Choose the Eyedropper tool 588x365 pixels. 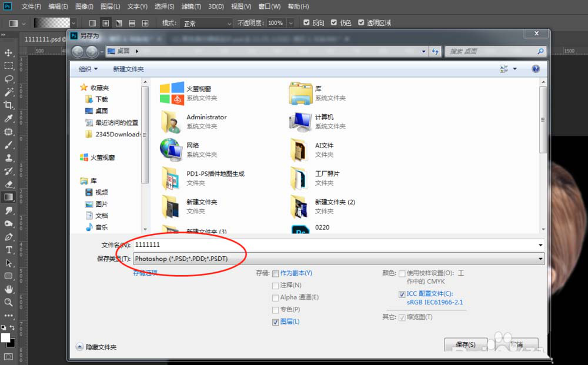tap(9, 119)
